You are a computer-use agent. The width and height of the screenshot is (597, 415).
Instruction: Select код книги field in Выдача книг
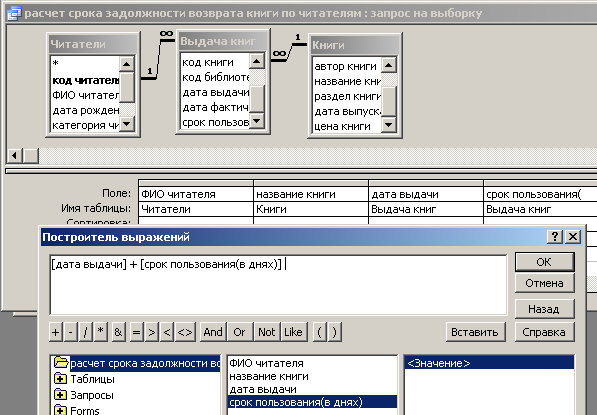coord(215,62)
